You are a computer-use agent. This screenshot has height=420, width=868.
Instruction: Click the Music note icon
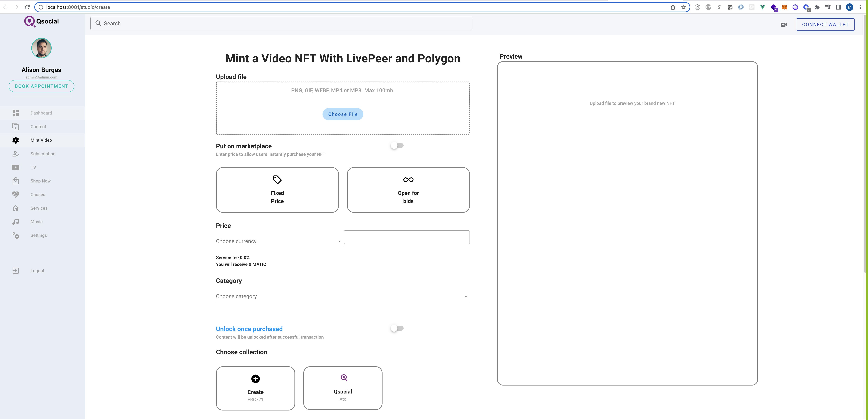tap(15, 222)
